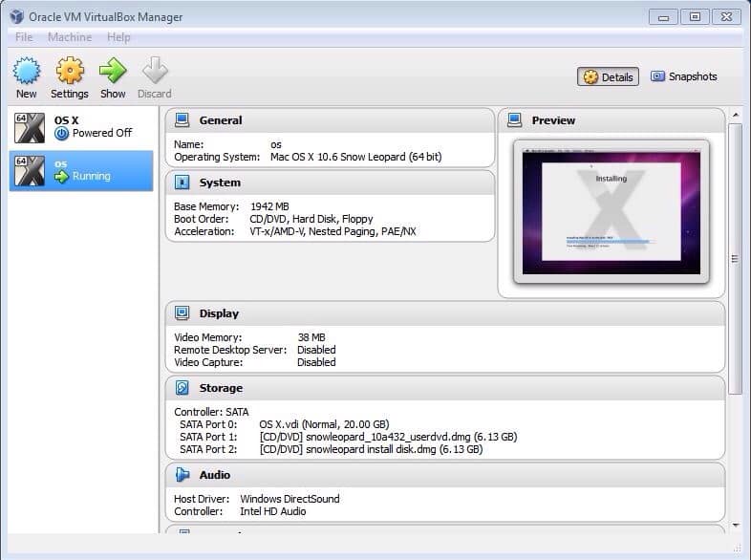Open the Help menu
Viewport: 751px width, 560px height.
pos(118,37)
